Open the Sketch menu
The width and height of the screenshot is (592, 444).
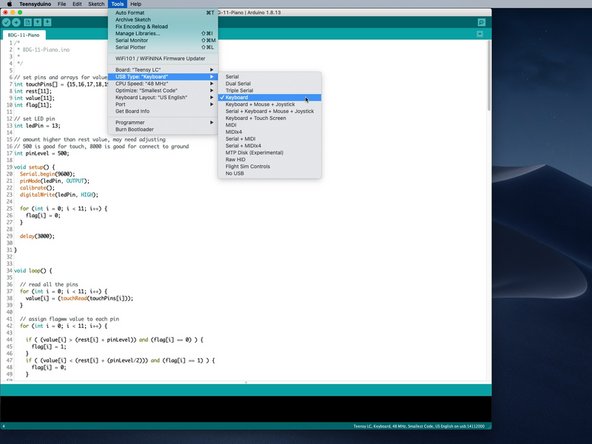pos(96,4)
